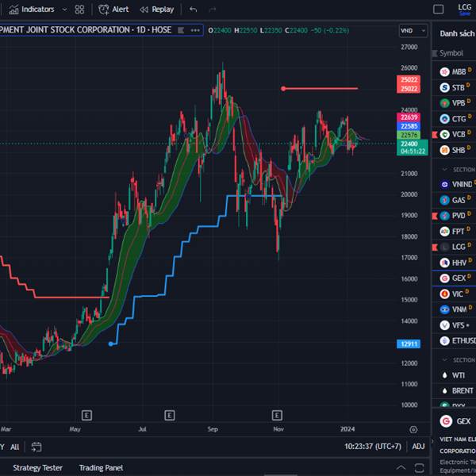Open symbol legend more options dots

(x=195, y=30)
